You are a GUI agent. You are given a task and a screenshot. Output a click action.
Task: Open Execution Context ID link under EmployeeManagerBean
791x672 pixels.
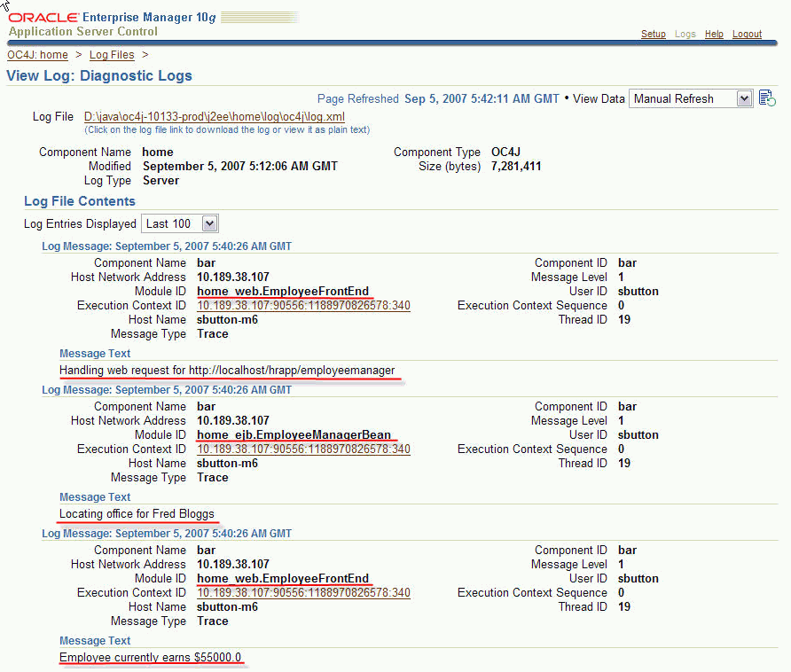click(x=303, y=449)
